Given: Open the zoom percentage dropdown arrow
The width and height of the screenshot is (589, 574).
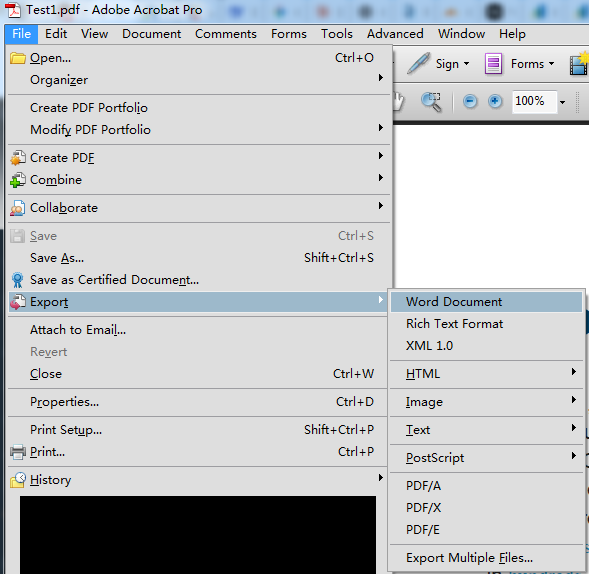Looking at the screenshot, I should click(x=562, y=102).
